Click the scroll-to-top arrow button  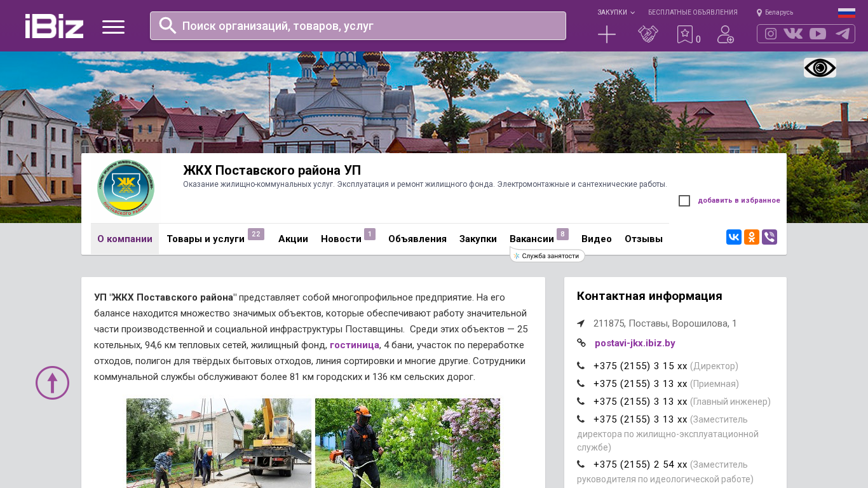coord(52,383)
